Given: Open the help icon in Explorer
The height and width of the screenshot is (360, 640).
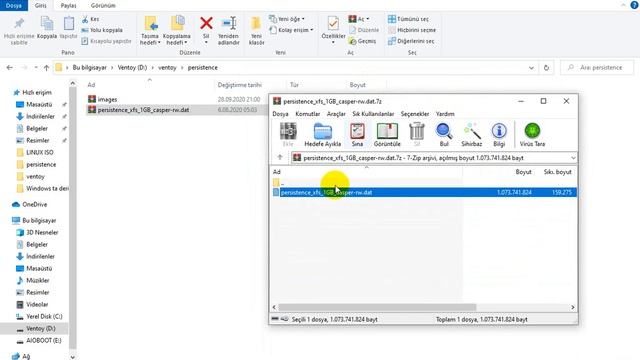Looking at the screenshot, I should pyautogui.click(x=634, y=5).
